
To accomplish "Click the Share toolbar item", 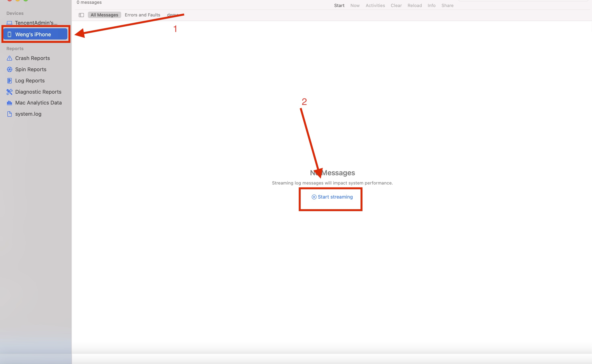I will [x=447, y=5].
